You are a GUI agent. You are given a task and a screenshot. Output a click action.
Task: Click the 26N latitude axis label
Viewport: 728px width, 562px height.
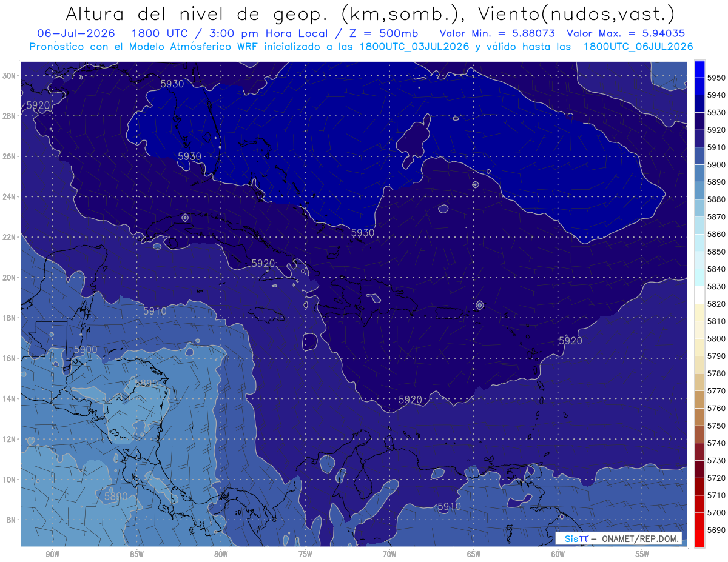point(9,156)
